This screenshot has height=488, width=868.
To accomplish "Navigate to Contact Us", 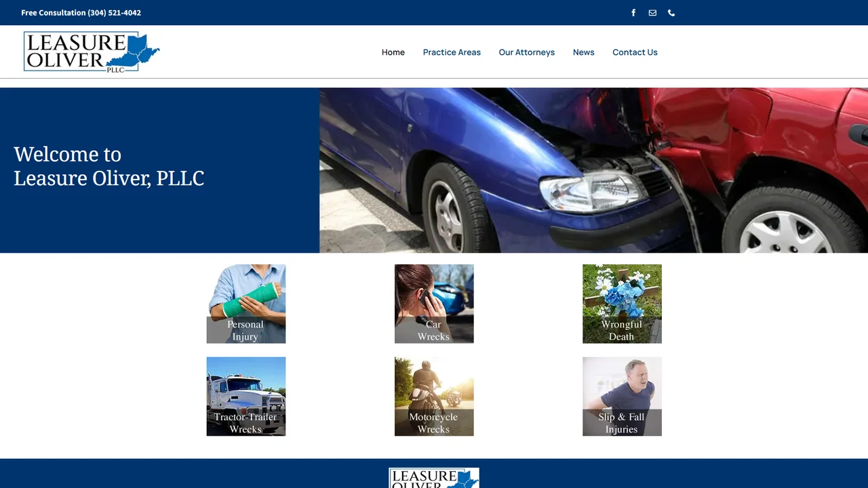I will click(635, 52).
